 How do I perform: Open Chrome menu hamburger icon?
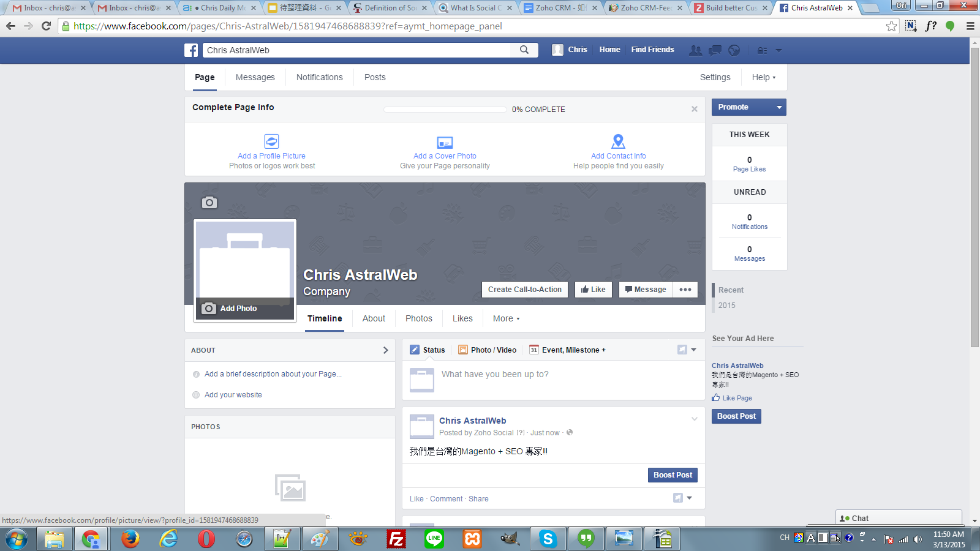[970, 26]
